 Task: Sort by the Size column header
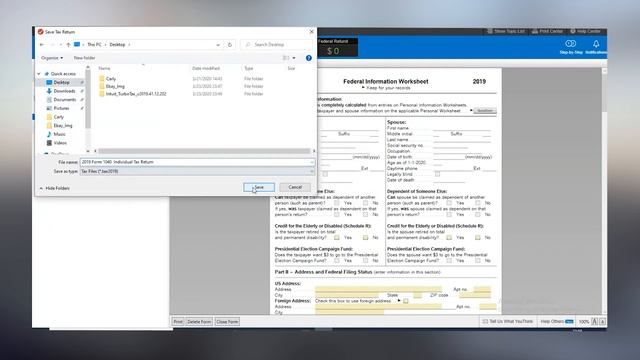point(291,68)
